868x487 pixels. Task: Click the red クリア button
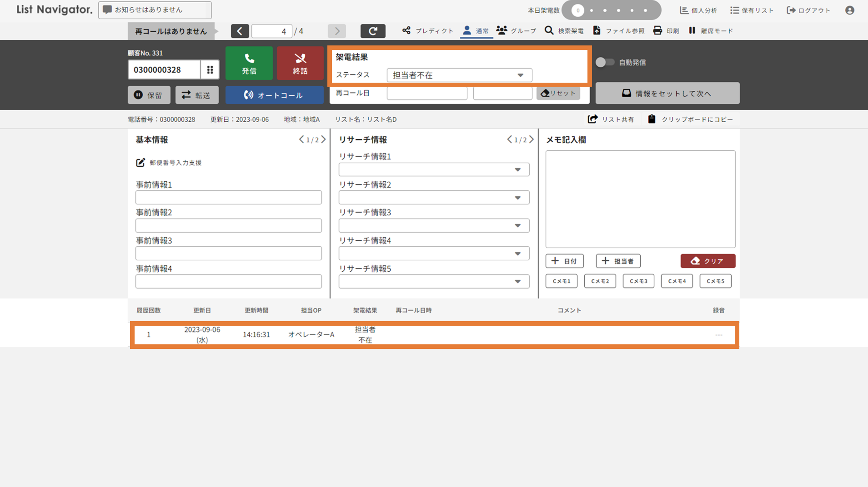(707, 261)
